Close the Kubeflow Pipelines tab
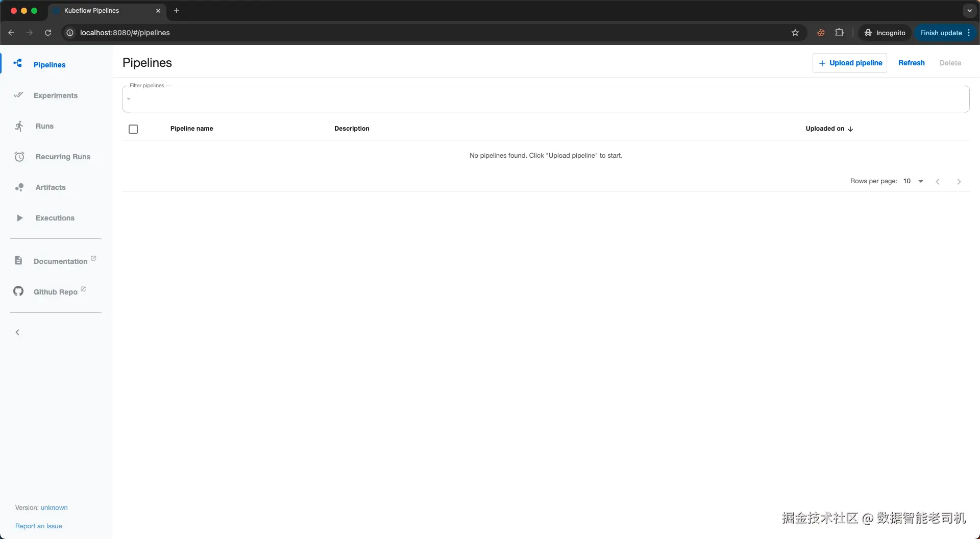The image size is (980, 539). point(158,11)
